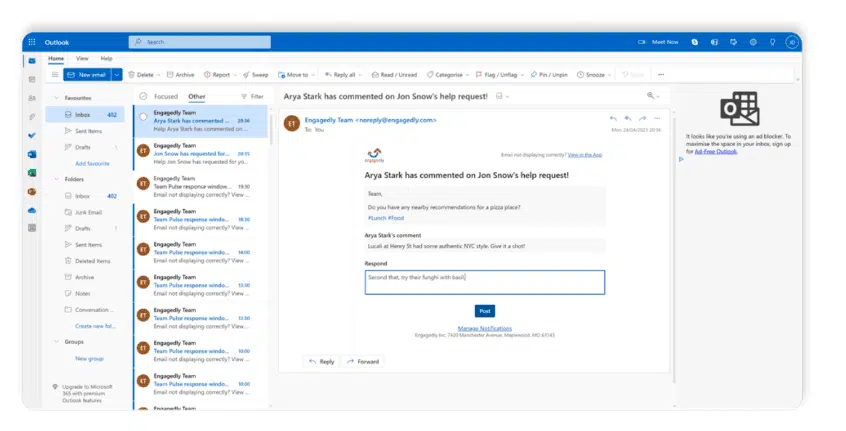Click the Pin / Unpin toolbar button

point(549,75)
